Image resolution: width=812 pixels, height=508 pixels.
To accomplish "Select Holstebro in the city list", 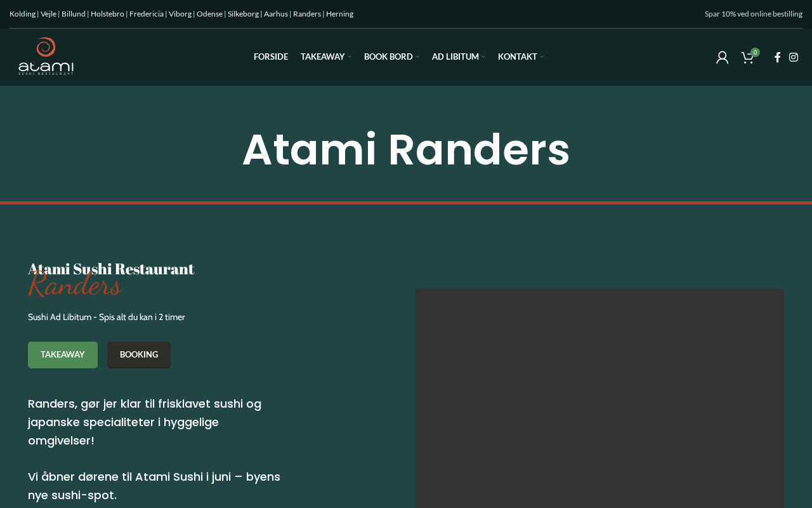I will (107, 14).
